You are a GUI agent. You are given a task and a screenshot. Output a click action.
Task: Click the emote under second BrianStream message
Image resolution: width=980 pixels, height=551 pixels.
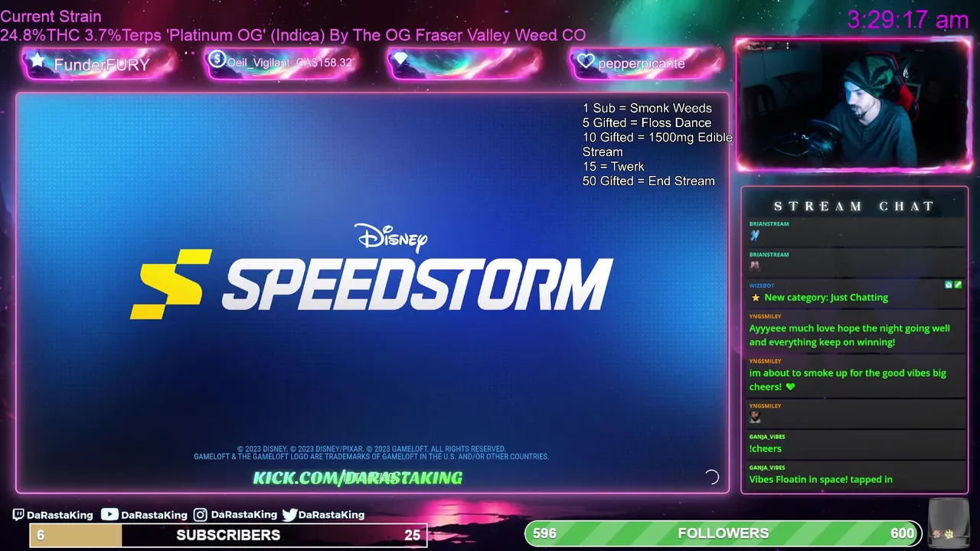pyautogui.click(x=755, y=266)
